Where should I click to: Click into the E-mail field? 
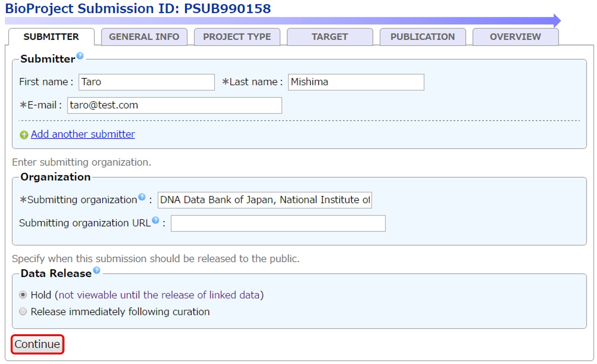click(x=174, y=106)
